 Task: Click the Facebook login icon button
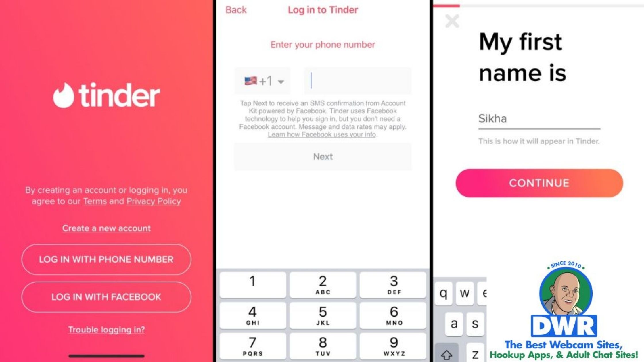click(106, 296)
